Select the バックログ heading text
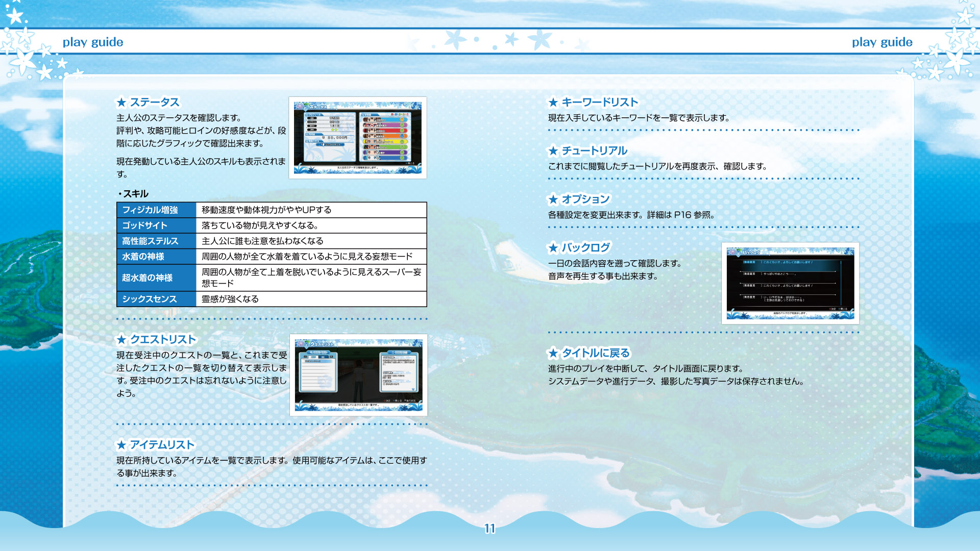Screen dimensions: 980x551 click(586, 248)
